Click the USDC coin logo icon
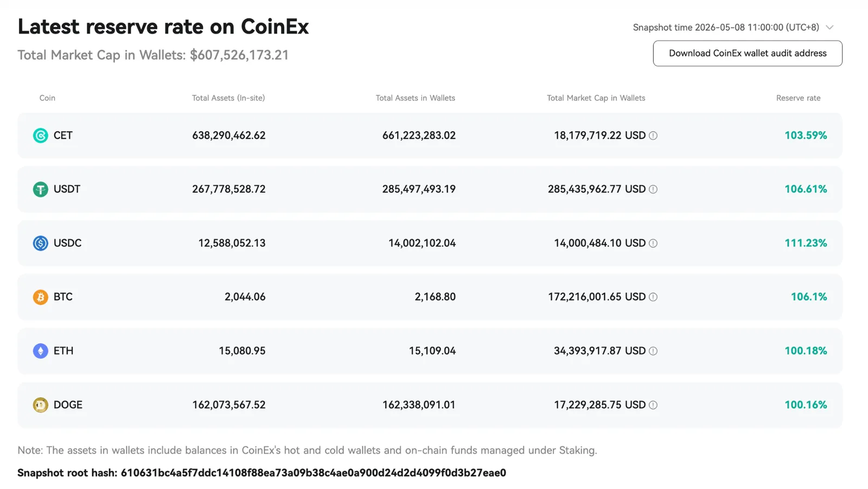This screenshot has width=868, height=489. 40,243
